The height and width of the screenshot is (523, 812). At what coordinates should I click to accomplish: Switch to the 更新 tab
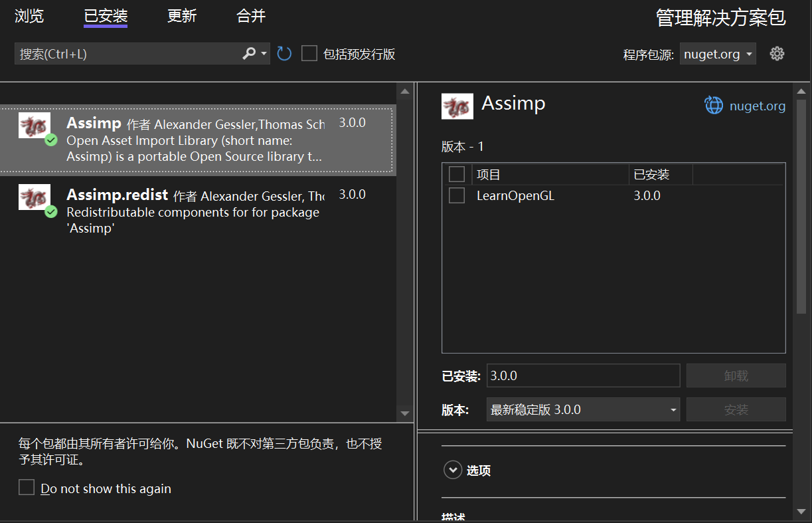[x=182, y=16]
